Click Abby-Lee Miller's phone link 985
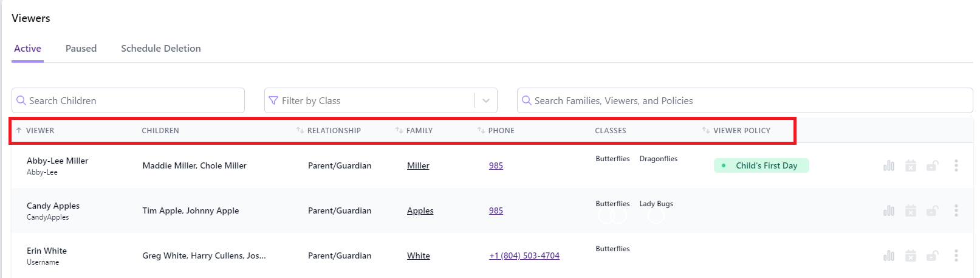980x278 pixels. click(496, 165)
